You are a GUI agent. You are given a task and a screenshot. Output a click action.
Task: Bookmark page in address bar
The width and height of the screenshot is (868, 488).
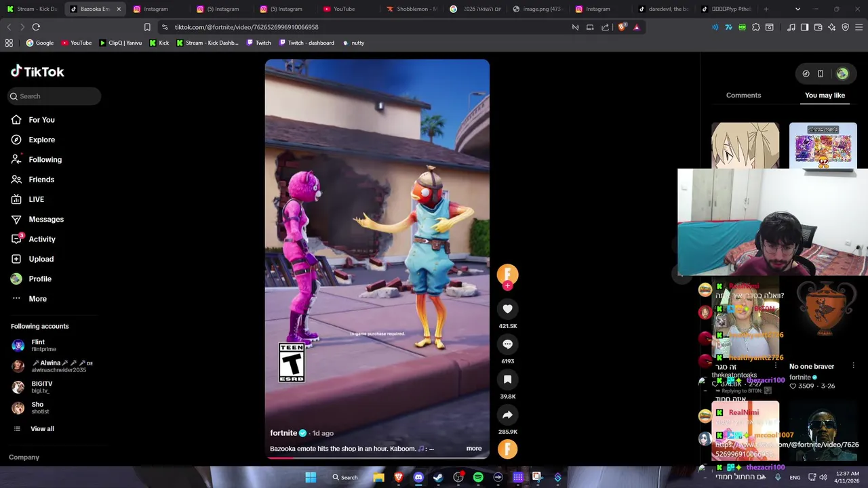[x=147, y=27]
